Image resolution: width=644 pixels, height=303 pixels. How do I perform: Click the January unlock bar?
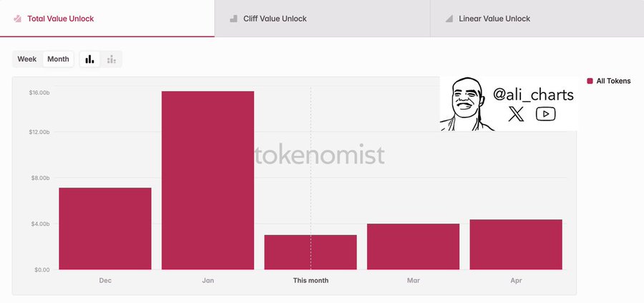pyautogui.click(x=208, y=181)
